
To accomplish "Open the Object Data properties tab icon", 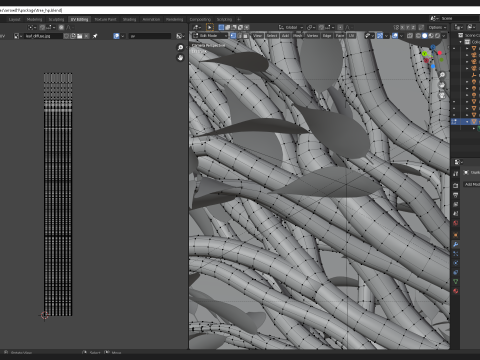I will coord(455,281).
